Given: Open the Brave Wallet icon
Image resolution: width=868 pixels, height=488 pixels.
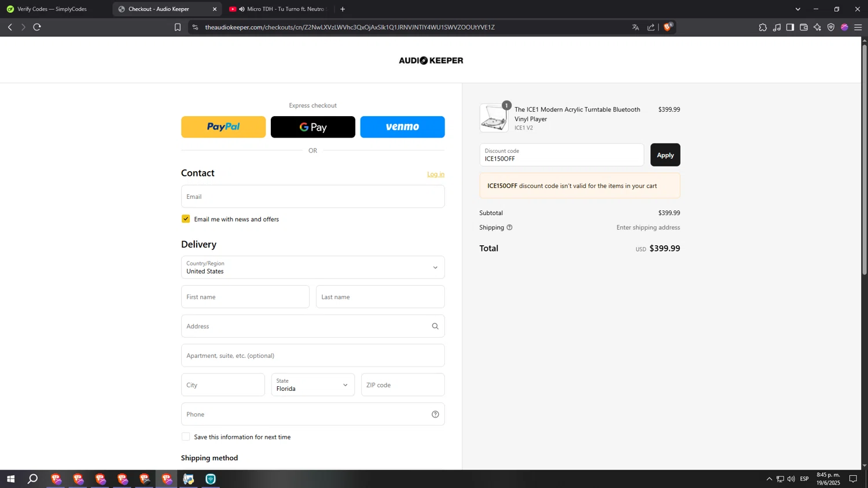Looking at the screenshot, I should click(x=804, y=27).
